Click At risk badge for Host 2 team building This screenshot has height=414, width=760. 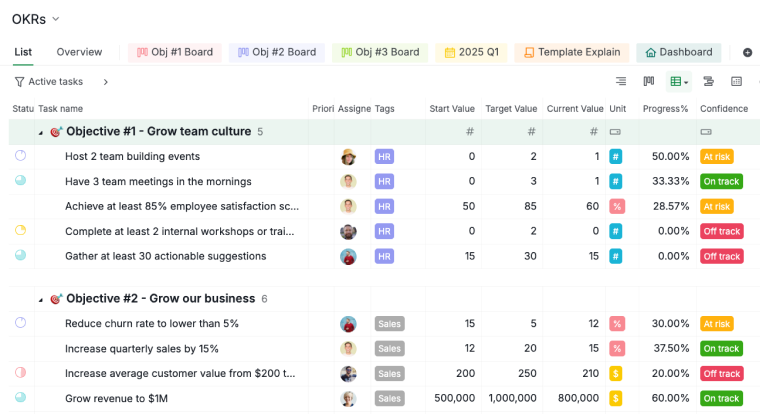coord(717,157)
